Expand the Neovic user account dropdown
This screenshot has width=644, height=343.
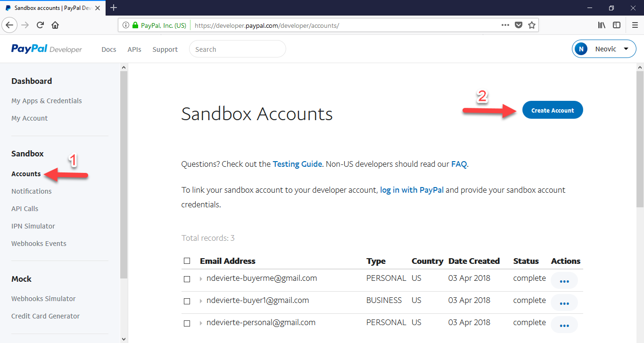[x=604, y=49]
